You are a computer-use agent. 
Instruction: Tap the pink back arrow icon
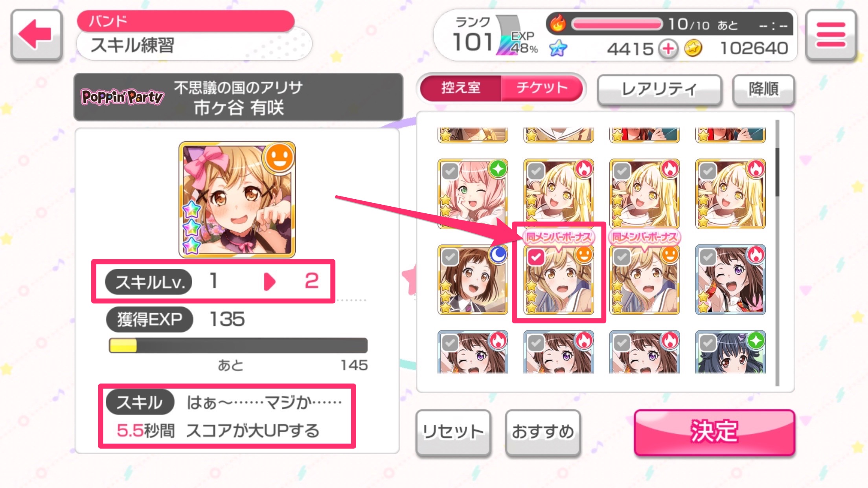coord(36,35)
